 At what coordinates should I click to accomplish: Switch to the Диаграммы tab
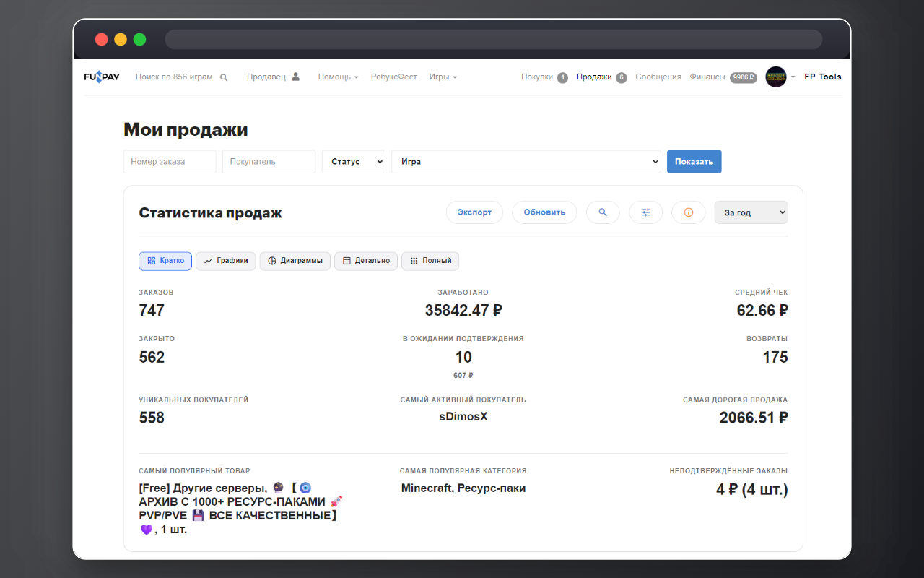click(x=295, y=261)
